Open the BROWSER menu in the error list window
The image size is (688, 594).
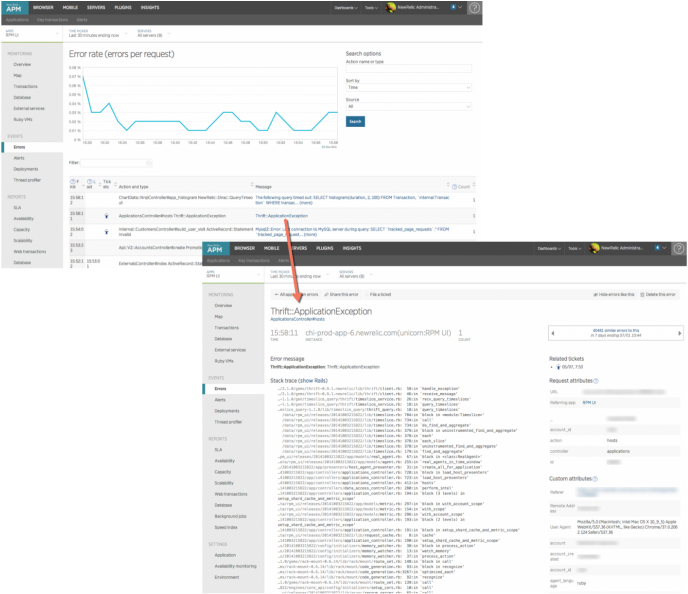coord(43,7)
